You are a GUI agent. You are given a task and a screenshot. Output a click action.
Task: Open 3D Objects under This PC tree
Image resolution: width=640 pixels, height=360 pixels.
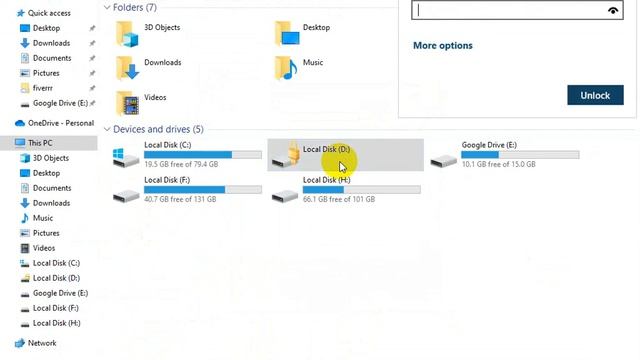point(51,158)
